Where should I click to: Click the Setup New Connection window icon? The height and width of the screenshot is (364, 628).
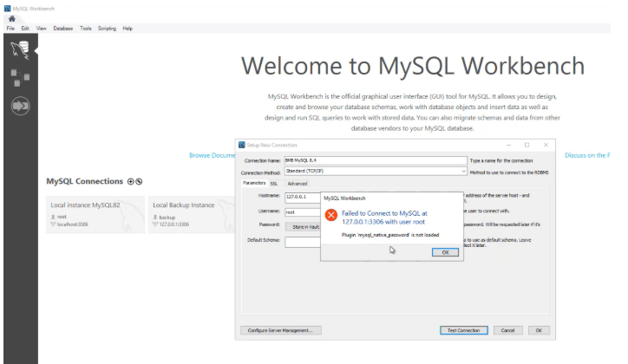coord(241,145)
